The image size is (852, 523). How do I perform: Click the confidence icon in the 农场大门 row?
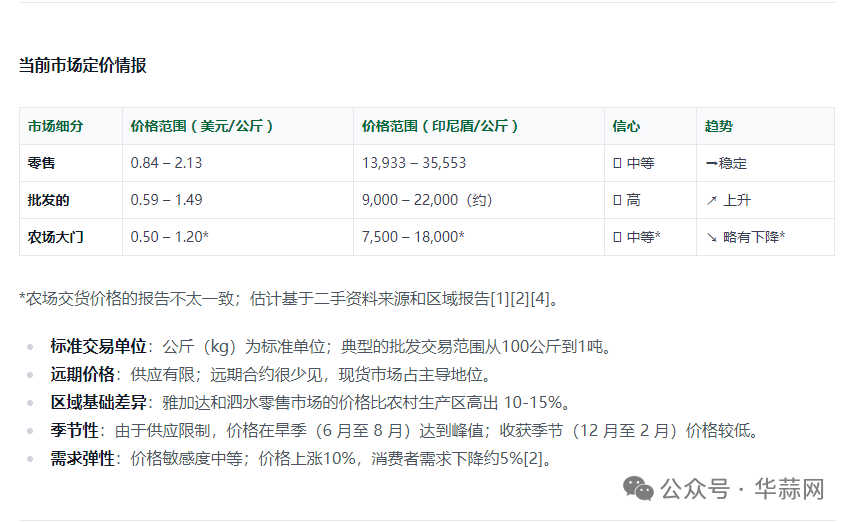pos(617,237)
